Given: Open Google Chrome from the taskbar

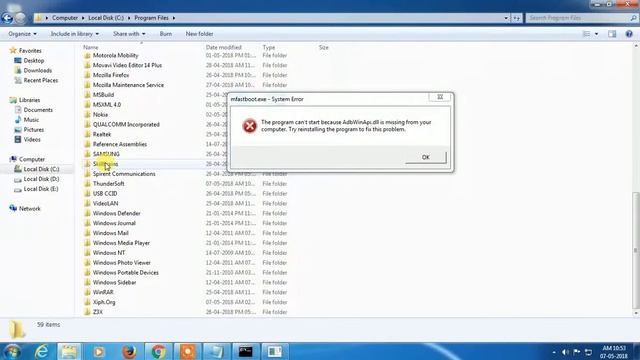Looking at the screenshot, I should [x=158, y=351].
